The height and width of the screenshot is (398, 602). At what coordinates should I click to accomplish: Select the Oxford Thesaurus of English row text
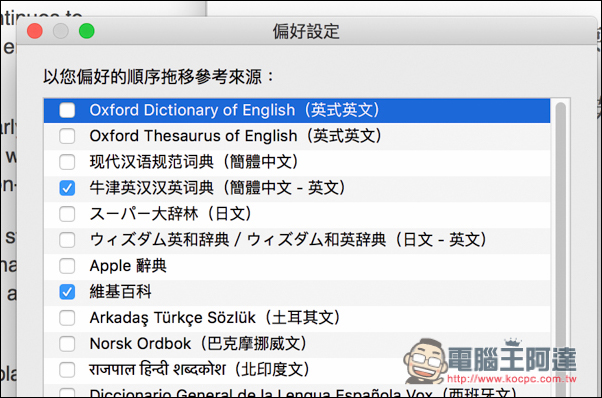click(235, 136)
